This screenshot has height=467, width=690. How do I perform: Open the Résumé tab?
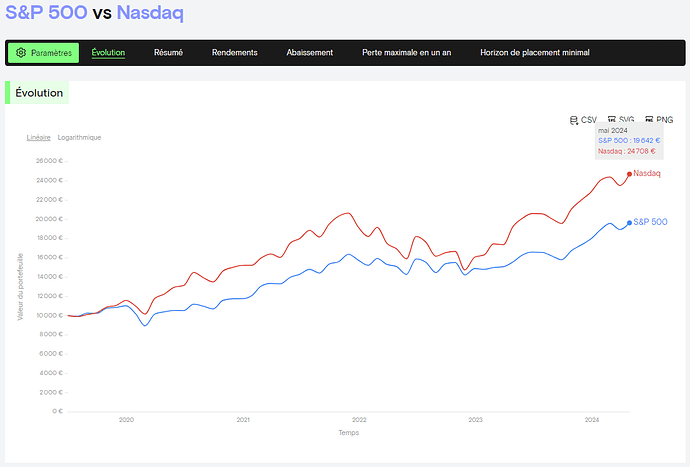168,53
